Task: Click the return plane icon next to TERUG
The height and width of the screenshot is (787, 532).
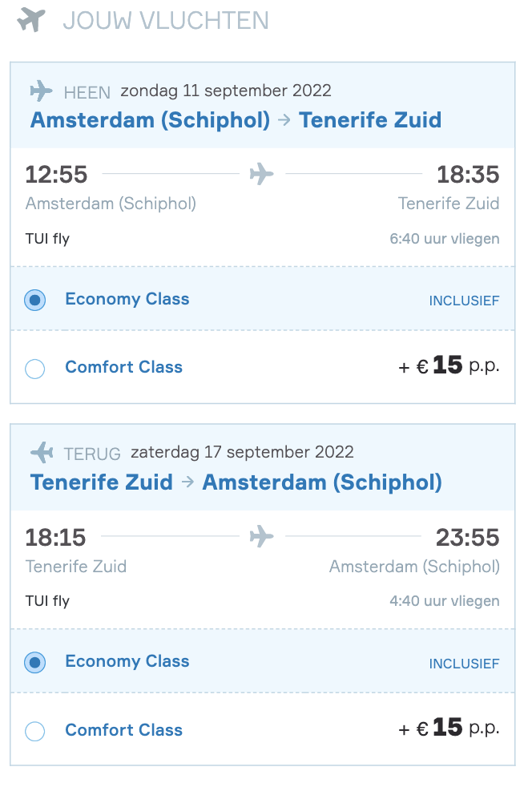Action: coord(42,452)
